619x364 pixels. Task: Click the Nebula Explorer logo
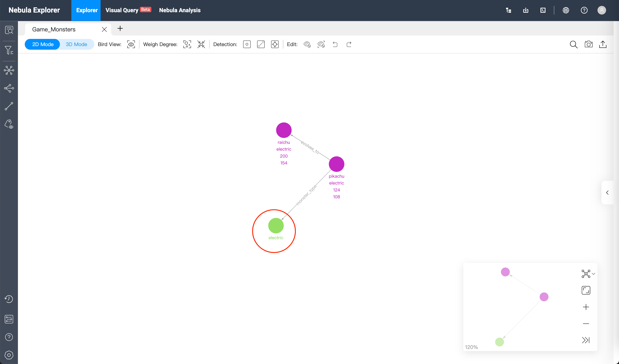coord(34,10)
